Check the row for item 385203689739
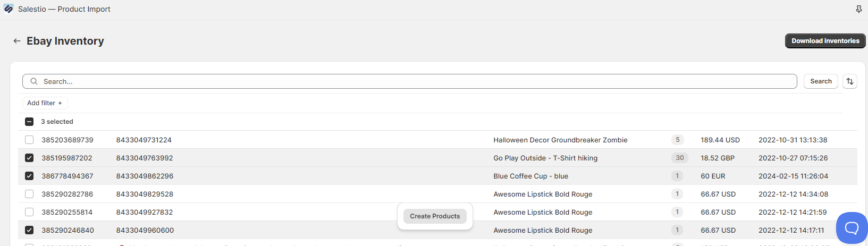The width and height of the screenshot is (868, 246). click(29, 140)
